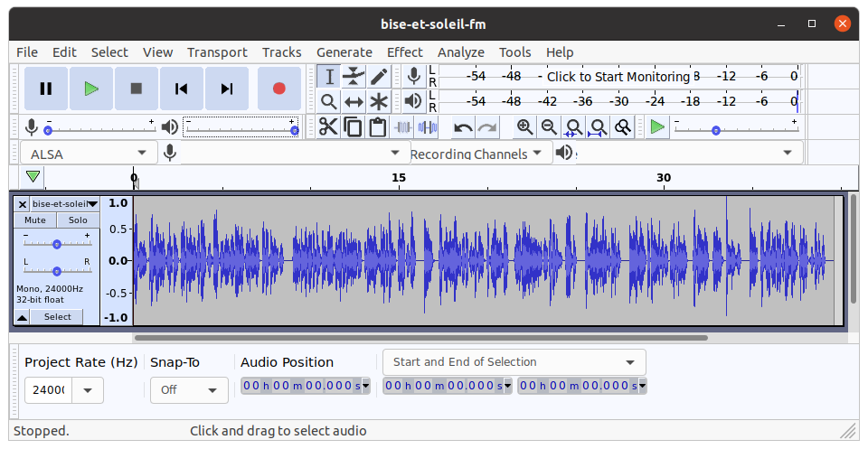Open the playback device dropdown
The height and width of the screenshot is (449, 868).
pos(689,154)
